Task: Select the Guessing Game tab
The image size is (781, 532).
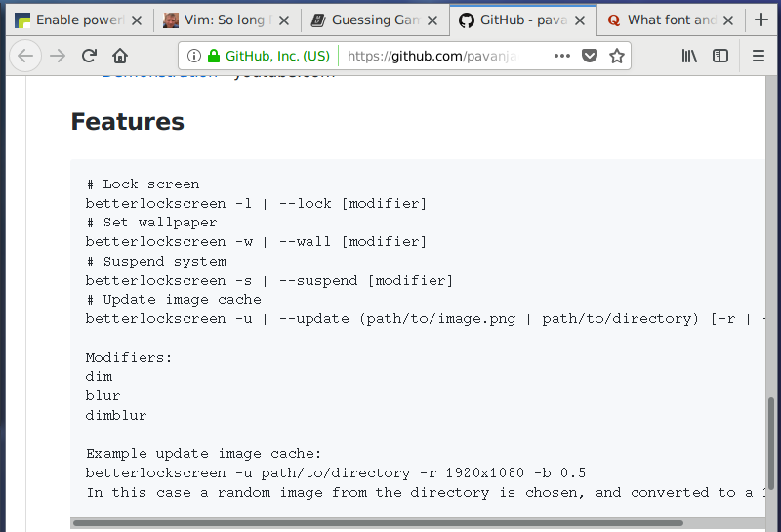Action: point(374,20)
